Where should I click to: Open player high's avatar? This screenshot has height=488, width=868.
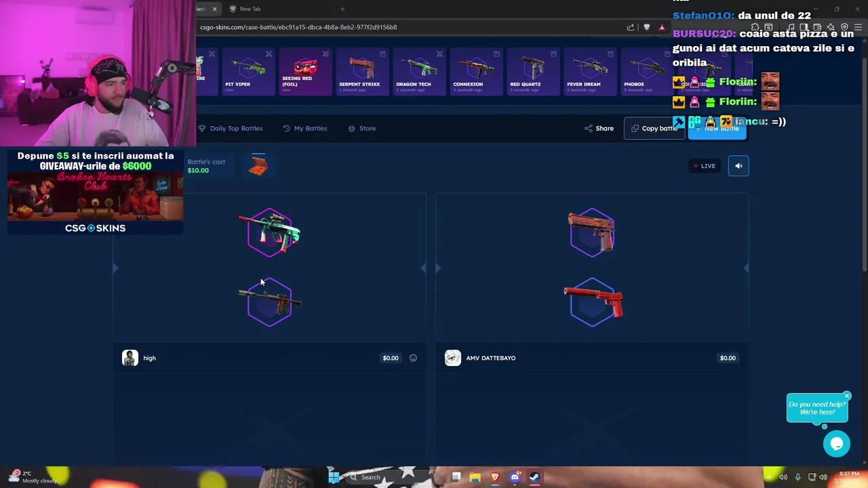(130, 358)
